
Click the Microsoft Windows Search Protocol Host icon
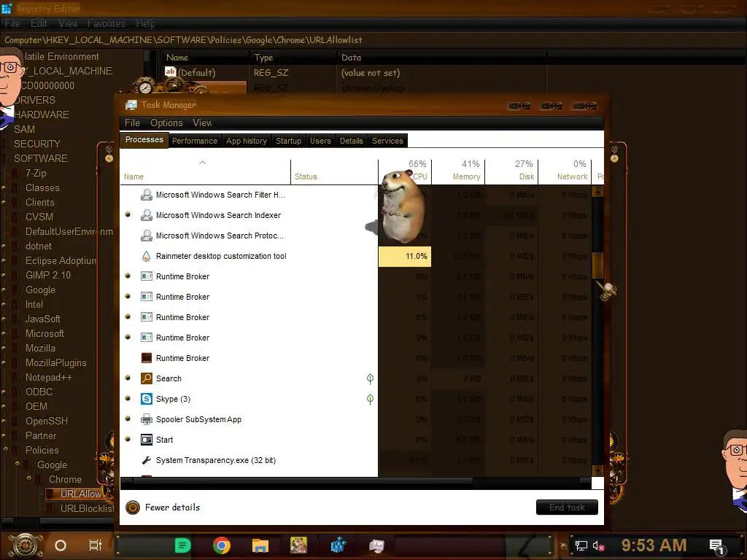(x=146, y=236)
